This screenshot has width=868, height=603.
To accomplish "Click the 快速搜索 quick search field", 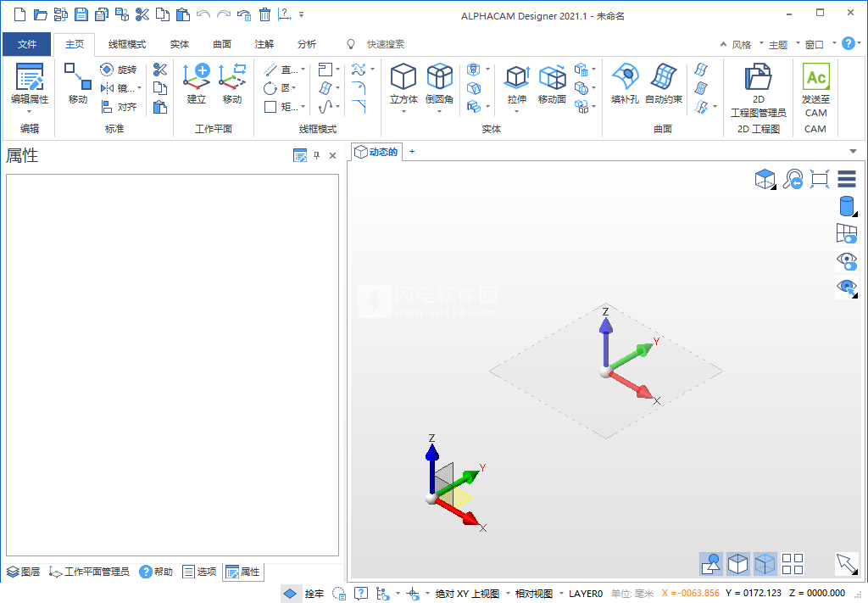I will pyautogui.click(x=386, y=44).
